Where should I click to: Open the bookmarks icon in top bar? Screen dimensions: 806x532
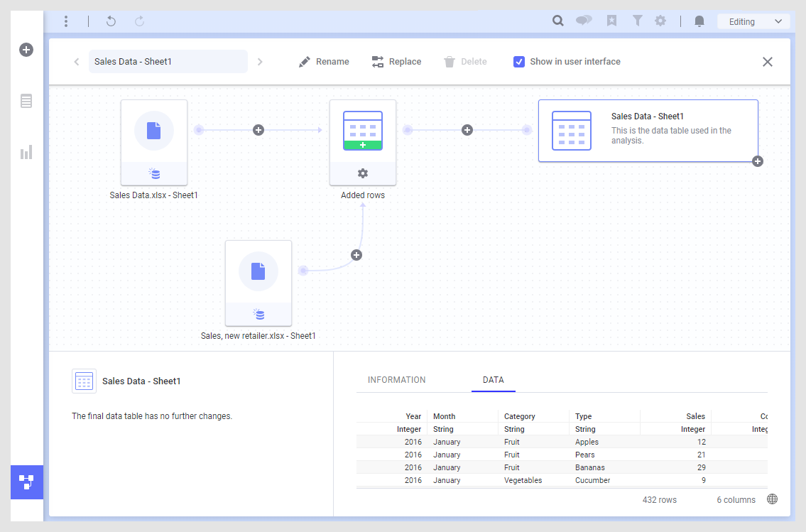[611, 21]
